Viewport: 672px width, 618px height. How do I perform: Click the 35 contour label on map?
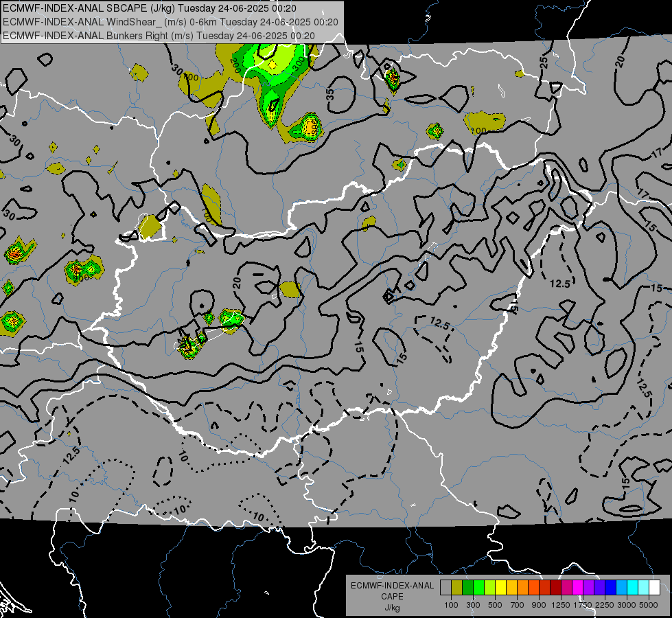coord(329,94)
